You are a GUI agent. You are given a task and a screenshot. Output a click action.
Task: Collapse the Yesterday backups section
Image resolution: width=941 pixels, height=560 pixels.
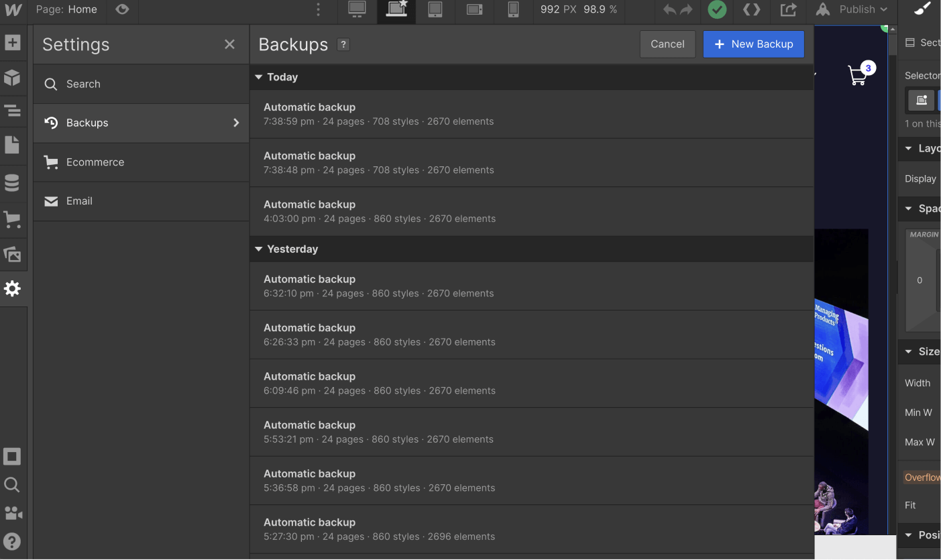(259, 249)
